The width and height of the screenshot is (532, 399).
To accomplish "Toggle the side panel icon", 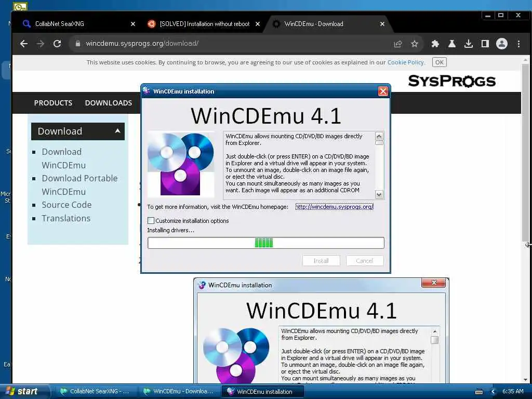I will coord(485,44).
